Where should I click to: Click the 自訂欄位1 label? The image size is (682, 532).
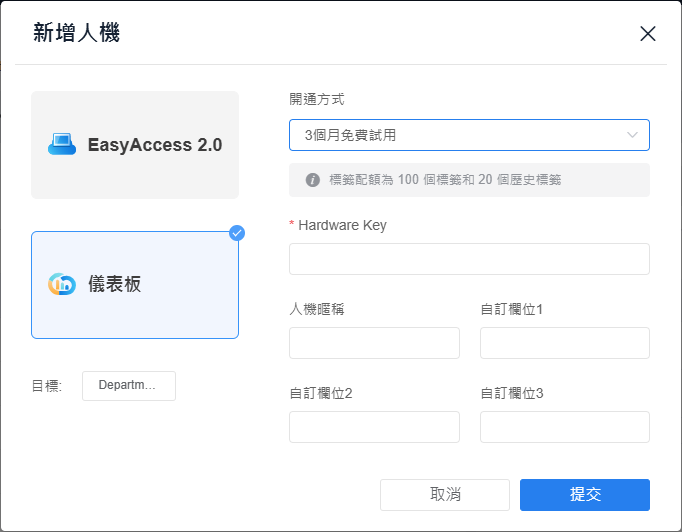[x=512, y=309]
